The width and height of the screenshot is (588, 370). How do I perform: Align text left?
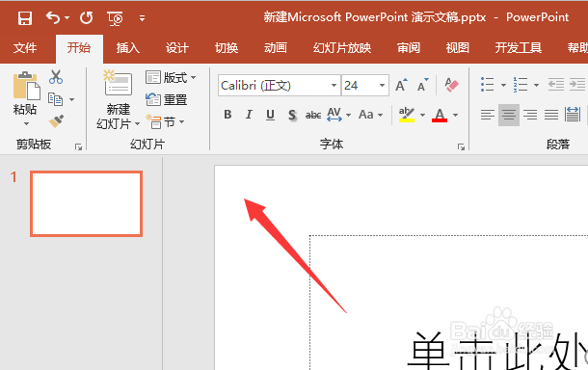pos(488,115)
